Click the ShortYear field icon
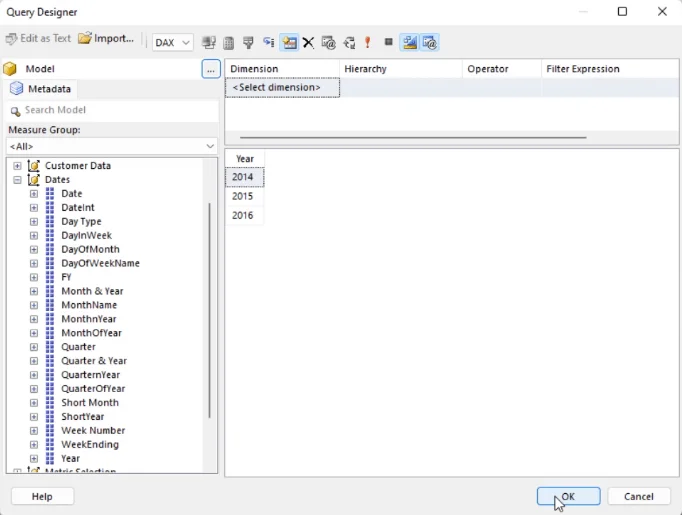The width and height of the screenshot is (682, 515). [x=50, y=416]
